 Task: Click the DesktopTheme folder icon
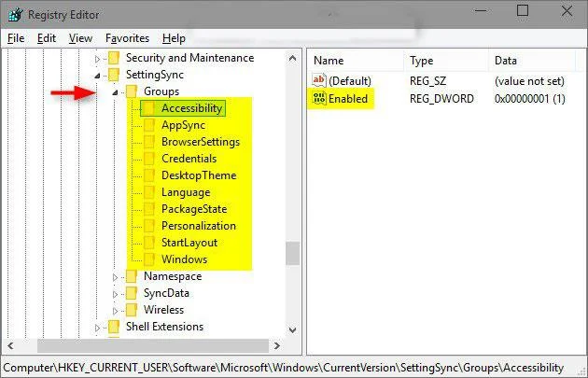click(x=149, y=175)
